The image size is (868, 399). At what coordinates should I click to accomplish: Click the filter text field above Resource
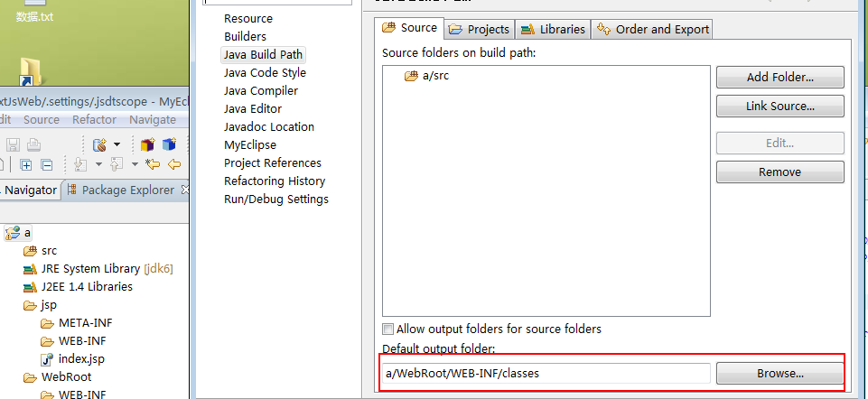click(277, 2)
